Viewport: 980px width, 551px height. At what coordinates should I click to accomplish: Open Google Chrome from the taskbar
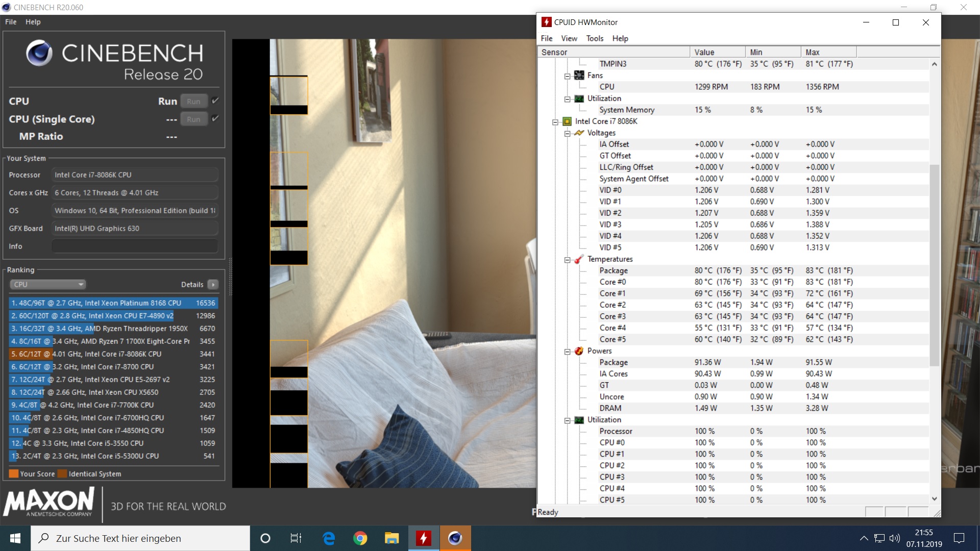(x=360, y=538)
